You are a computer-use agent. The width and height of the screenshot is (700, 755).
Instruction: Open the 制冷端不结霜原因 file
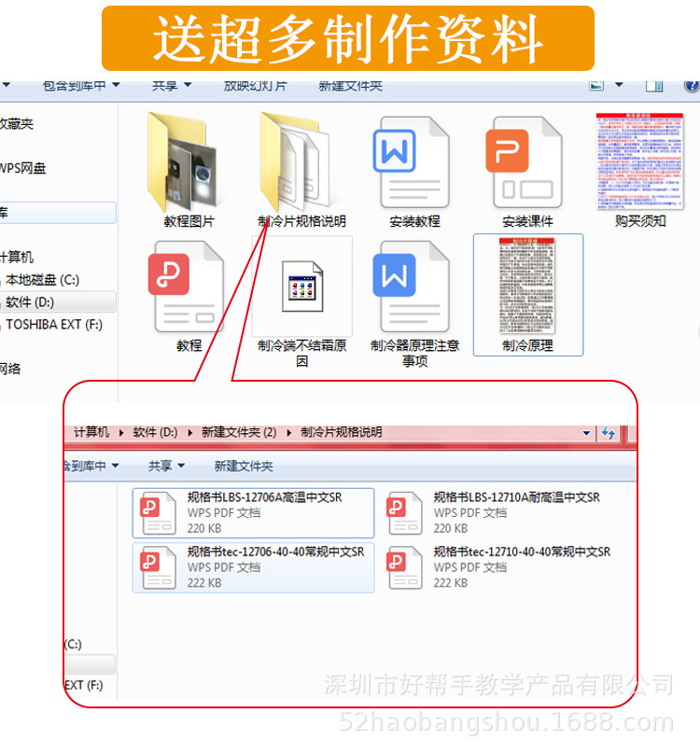(301, 301)
